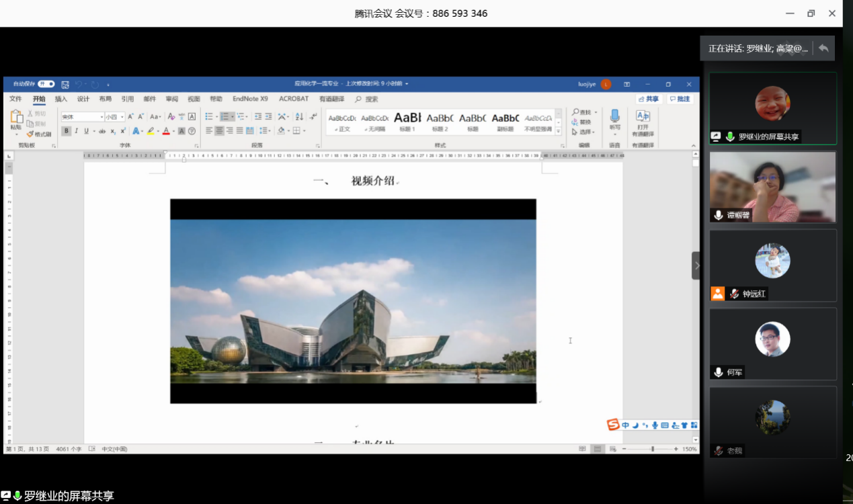Image resolution: width=853 pixels, height=504 pixels.
Task: Apply Italic formatting to text
Action: (x=76, y=131)
